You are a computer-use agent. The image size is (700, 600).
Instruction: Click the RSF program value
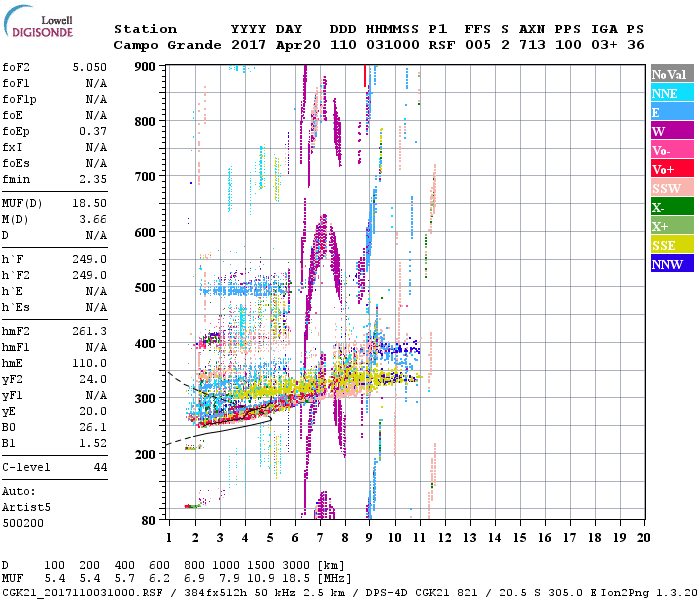(442, 45)
